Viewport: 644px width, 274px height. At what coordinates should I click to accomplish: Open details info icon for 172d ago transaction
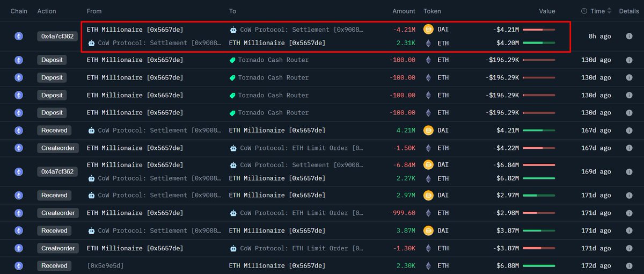pyautogui.click(x=629, y=266)
